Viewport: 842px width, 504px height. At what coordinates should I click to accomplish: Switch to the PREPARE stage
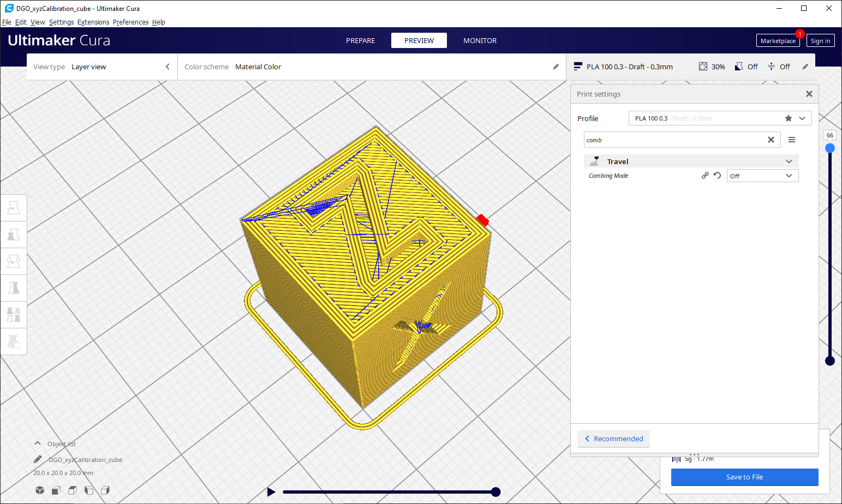point(360,40)
